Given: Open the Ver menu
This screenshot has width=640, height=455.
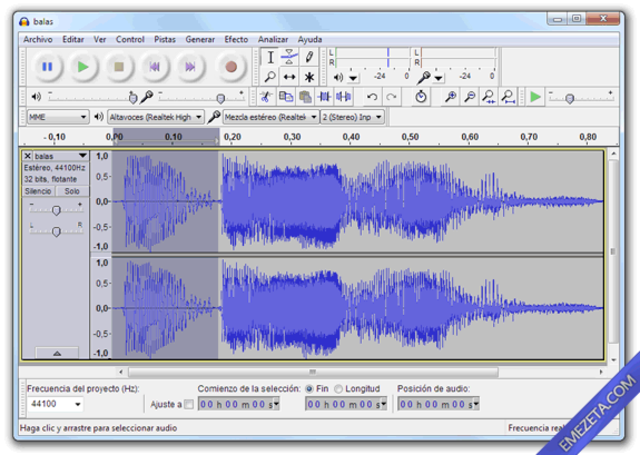Looking at the screenshot, I should tap(100, 40).
